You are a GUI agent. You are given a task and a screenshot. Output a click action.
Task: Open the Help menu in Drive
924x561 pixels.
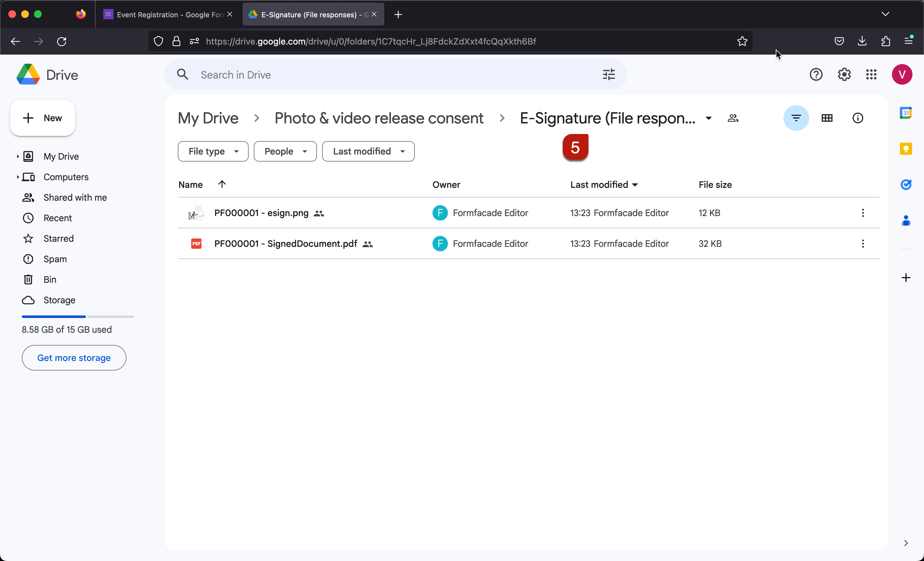(816, 74)
